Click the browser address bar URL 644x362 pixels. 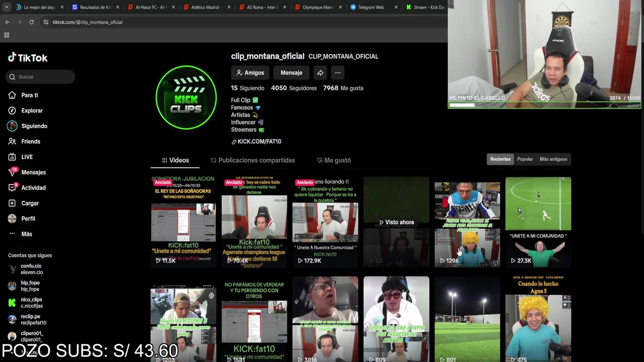(x=88, y=22)
